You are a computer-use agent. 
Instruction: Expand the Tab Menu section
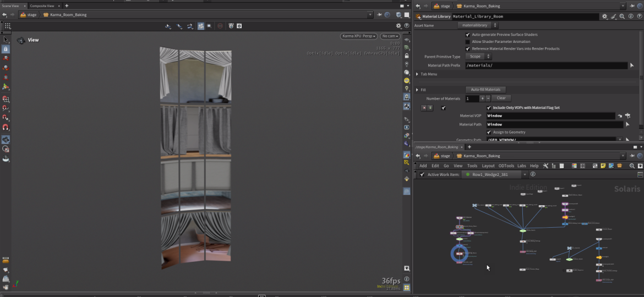coord(417,74)
